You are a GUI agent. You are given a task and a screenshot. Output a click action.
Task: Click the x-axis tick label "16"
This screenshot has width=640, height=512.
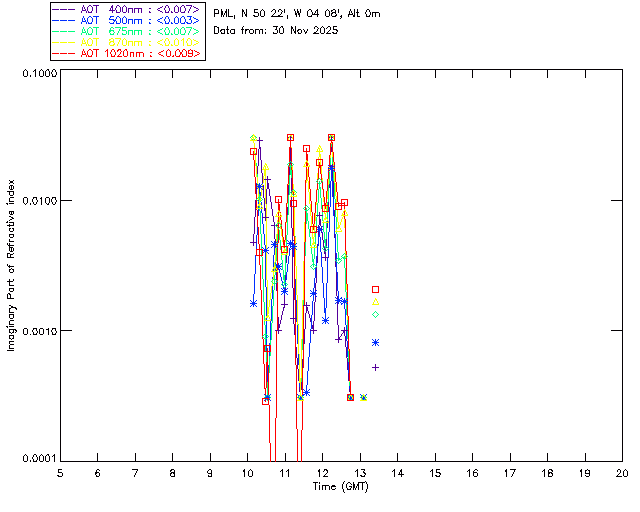point(472,473)
